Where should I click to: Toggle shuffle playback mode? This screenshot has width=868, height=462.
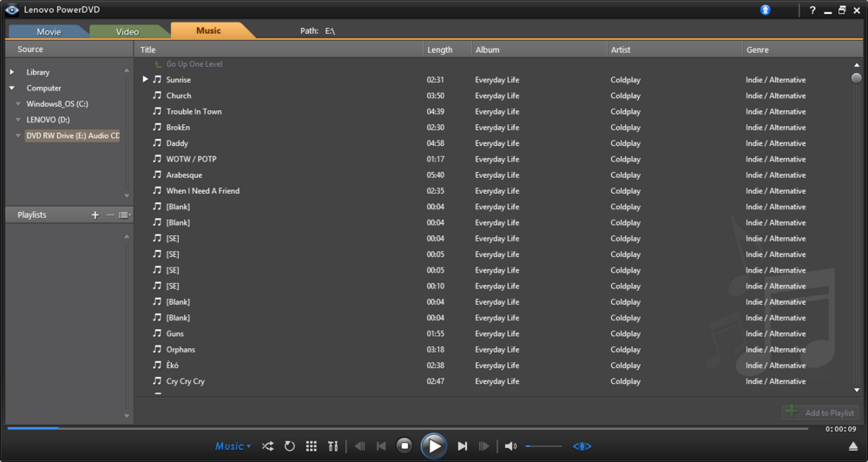pyautogui.click(x=267, y=446)
